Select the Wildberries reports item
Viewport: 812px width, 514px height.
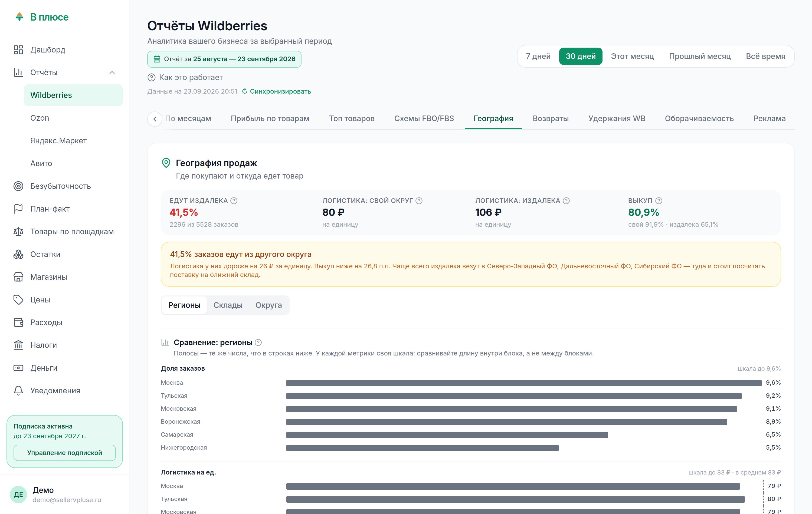coord(73,95)
